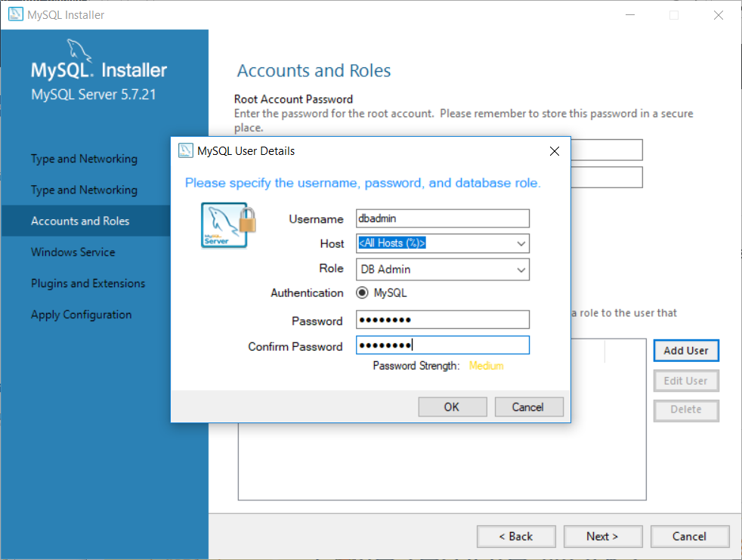This screenshot has width=742, height=560.
Task: Click the repeat root password field
Action: tap(607, 177)
